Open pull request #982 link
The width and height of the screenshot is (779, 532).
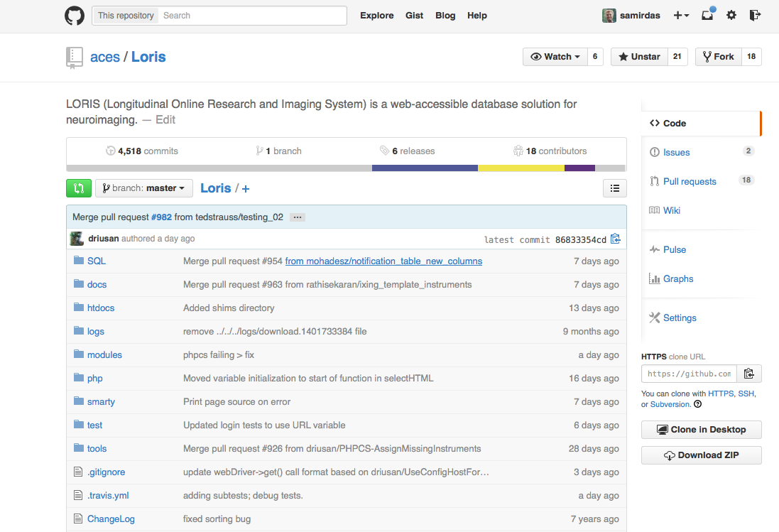(161, 217)
